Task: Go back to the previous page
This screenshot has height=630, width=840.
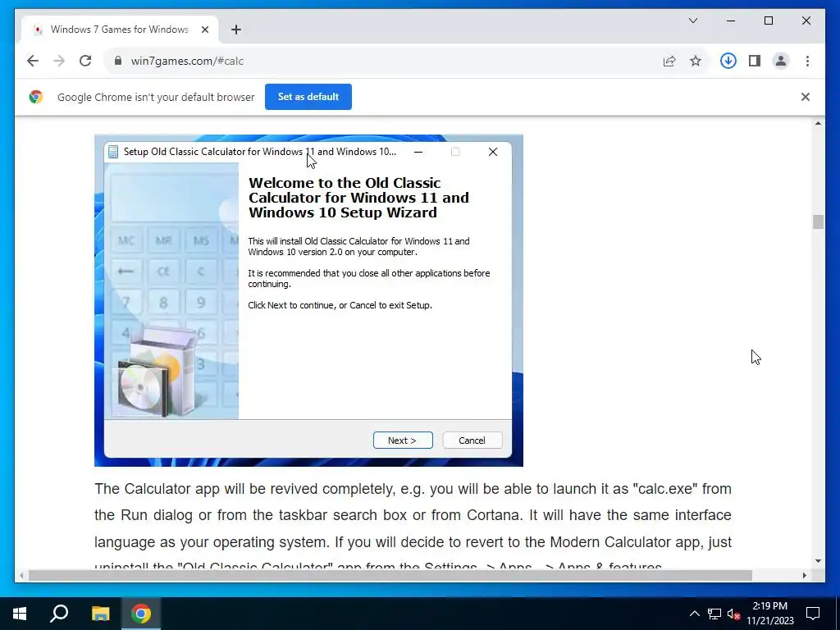Action: (33, 61)
